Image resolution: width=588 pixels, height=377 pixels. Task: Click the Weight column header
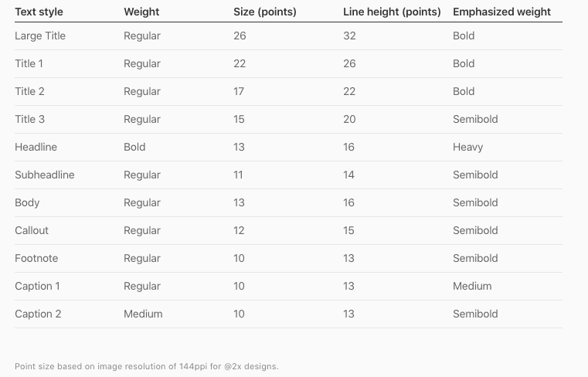[x=141, y=12]
